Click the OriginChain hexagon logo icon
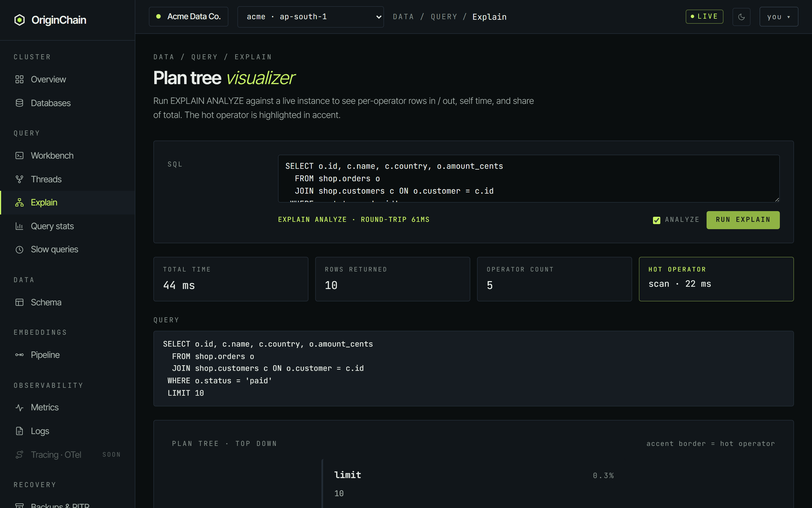Viewport: 812px width, 508px height. (x=20, y=20)
